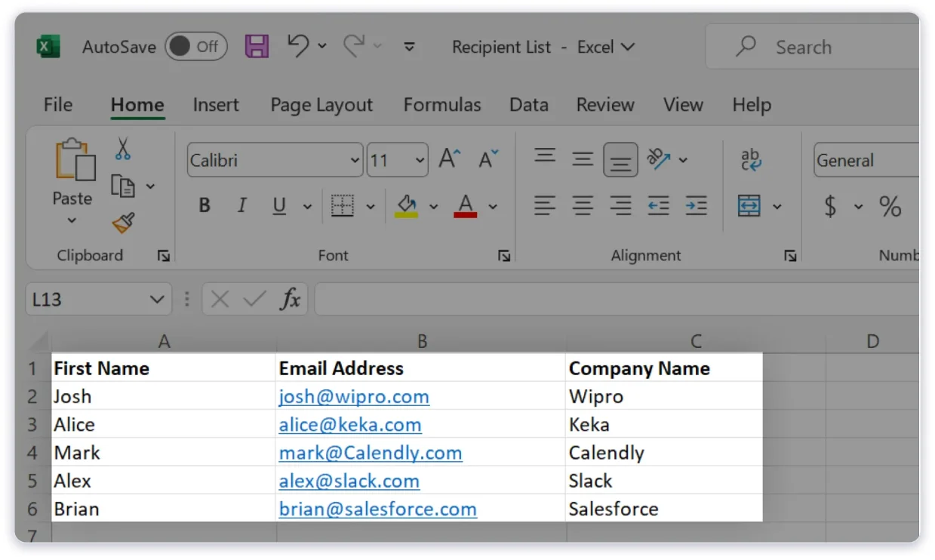Click the Align Right icon
935x560 pixels.
pyautogui.click(x=620, y=206)
